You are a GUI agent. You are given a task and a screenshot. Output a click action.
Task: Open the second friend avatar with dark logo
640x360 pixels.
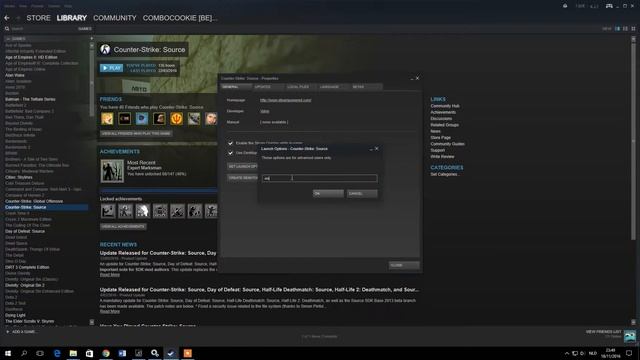[x=124, y=118]
